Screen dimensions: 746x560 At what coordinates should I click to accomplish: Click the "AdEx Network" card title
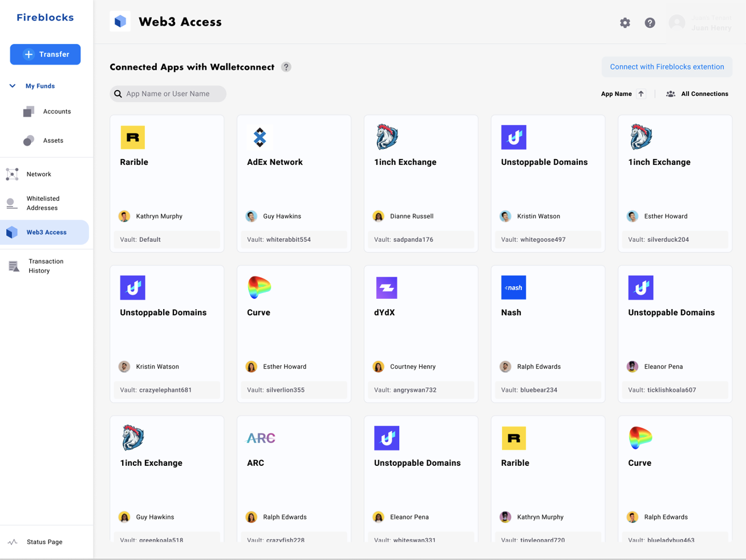point(275,162)
